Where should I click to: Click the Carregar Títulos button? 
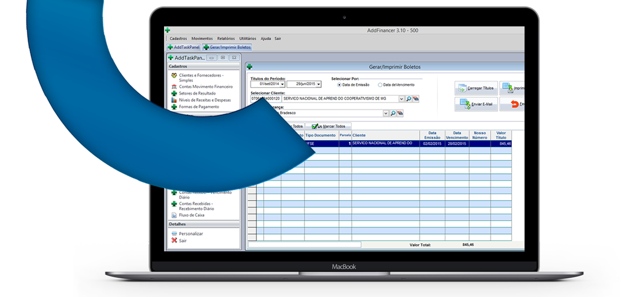click(x=476, y=88)
